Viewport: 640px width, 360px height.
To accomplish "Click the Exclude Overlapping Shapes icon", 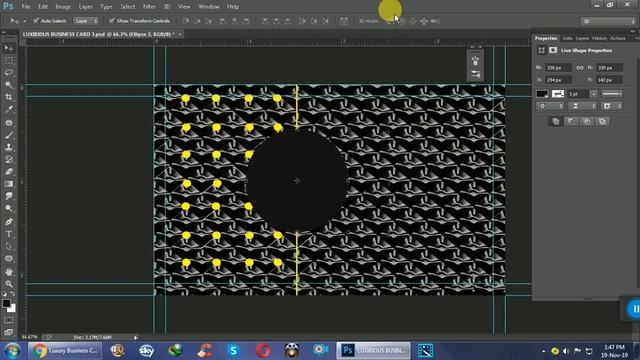I will pyautogui.click(x=602, y=121).
